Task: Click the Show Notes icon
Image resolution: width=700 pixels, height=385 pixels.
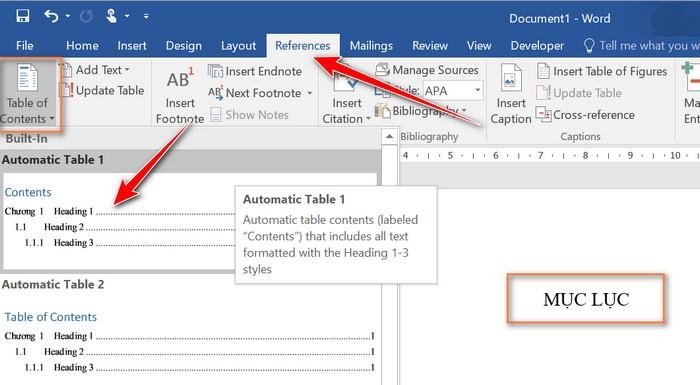Action: [216, 115]
